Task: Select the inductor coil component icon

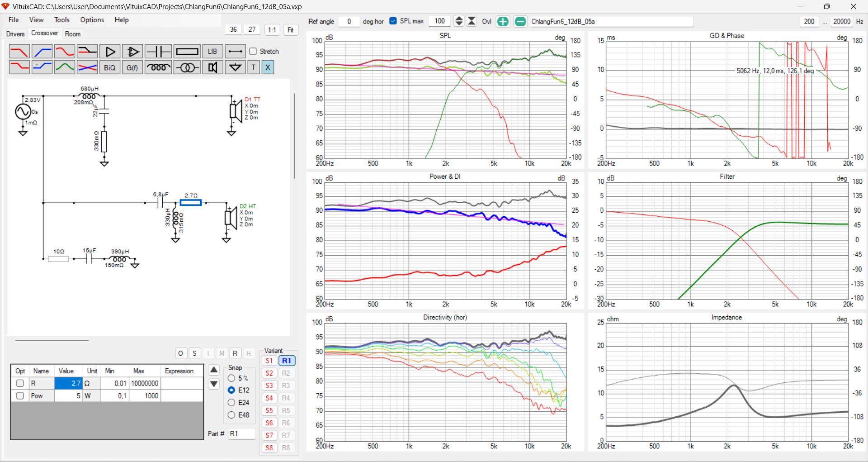Action: 158,67
